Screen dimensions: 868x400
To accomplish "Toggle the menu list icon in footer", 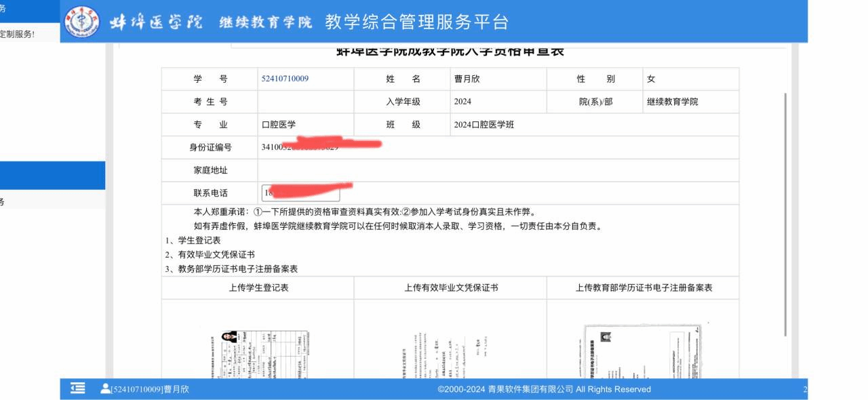I will coord(78,388).
